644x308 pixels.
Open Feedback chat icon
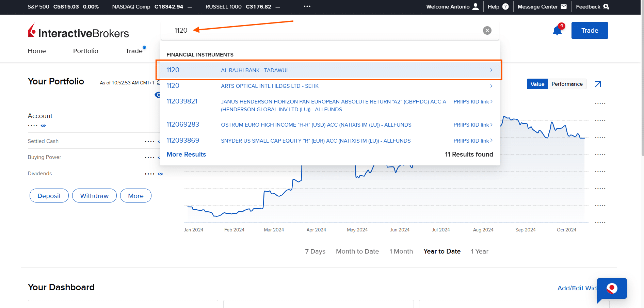tap(606, 6)
